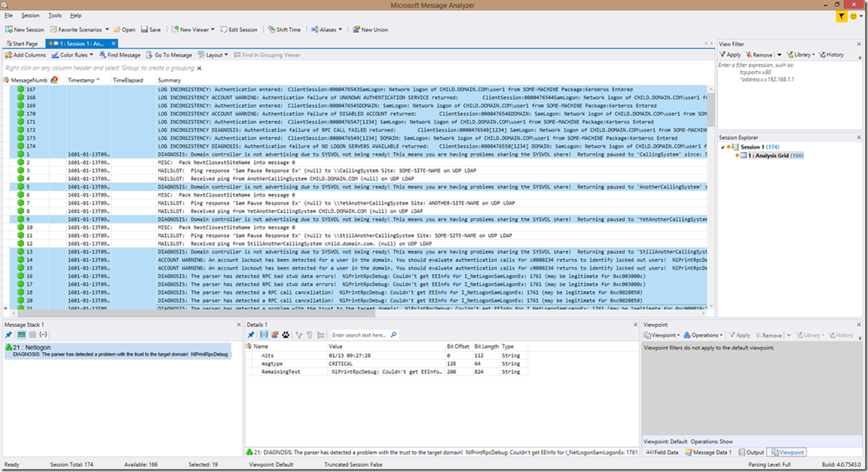Select Session 1 in Session Explorer
The image size is (868, 472).
pos(759,147)
